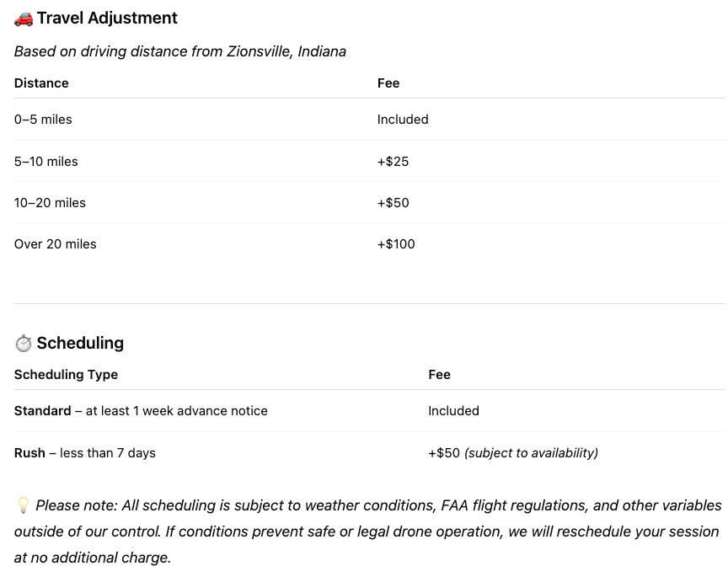Click the stopwatch emoji beside Scheduling
Viewport: 728px width, 577px height.
(24, 344)
